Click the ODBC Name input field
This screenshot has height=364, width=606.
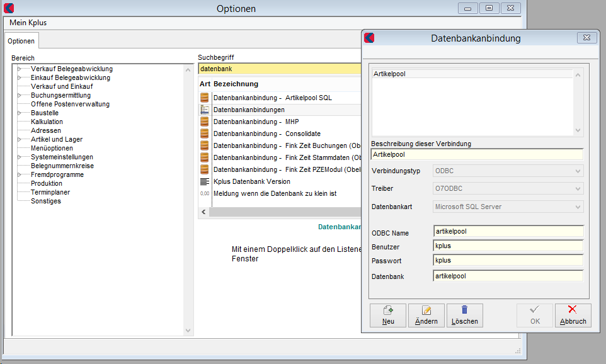coord(508,231)
